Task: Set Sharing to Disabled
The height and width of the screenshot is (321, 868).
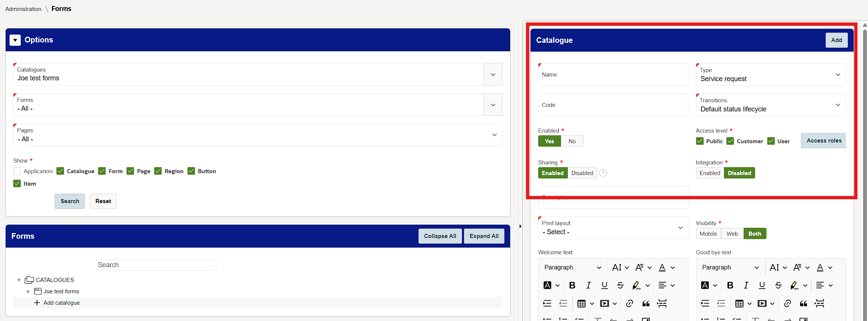Action: (x=582, y=173)
